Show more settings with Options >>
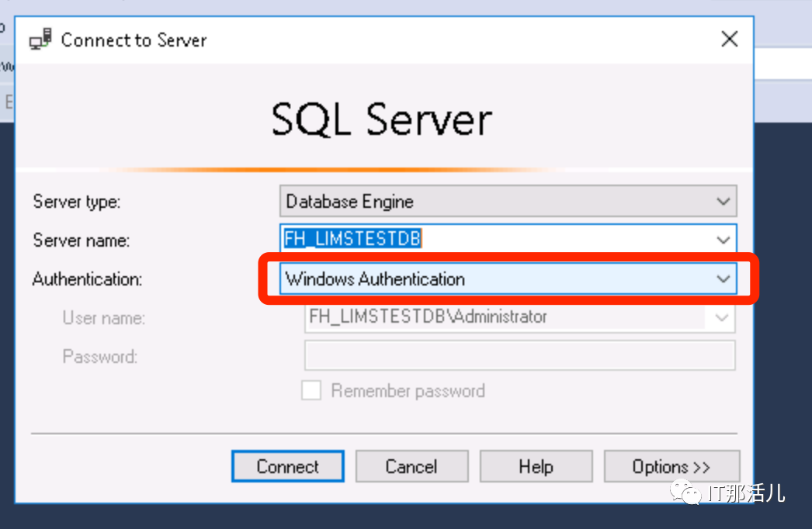Image resolution: width=812 pixels, height=529 pixels. click(671, 467)
